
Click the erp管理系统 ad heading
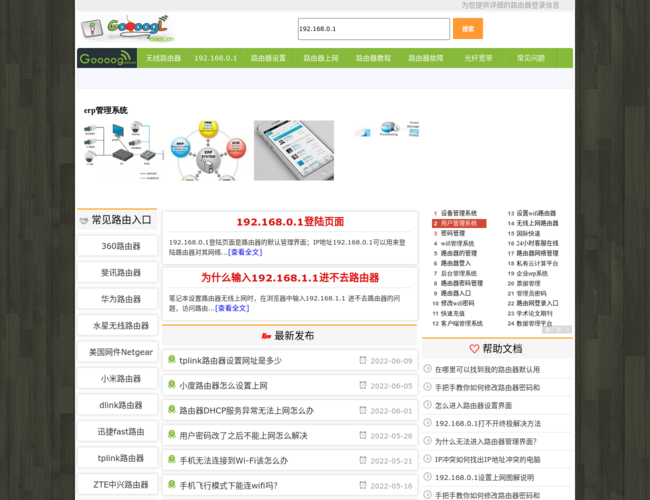(105, 110)
